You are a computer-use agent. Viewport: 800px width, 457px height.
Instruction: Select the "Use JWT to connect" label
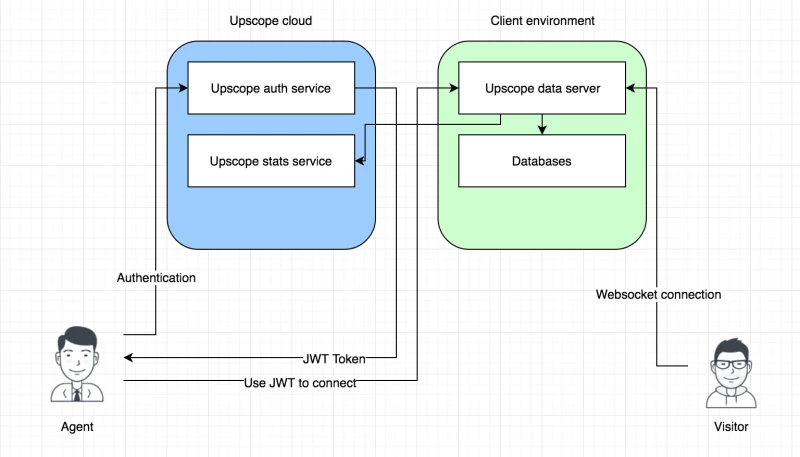(x=300, y=382)
